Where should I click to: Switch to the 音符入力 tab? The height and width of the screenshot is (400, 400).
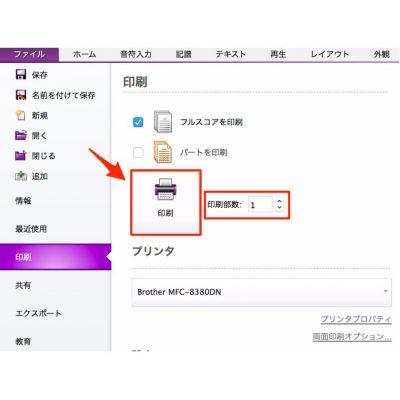136,54
